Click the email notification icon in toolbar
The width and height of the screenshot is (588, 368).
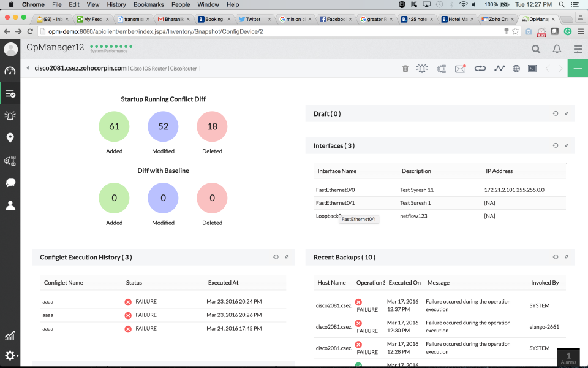(x=460, y=68)
